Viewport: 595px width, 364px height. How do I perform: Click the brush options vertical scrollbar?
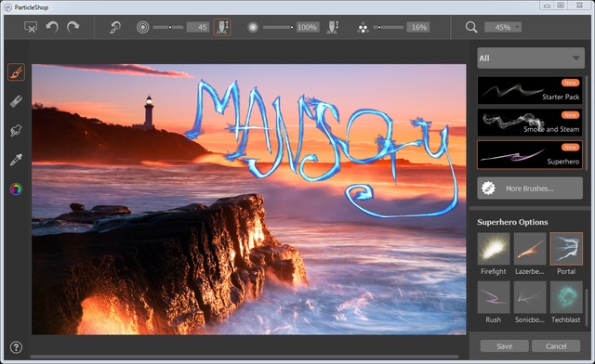point(587,307)
